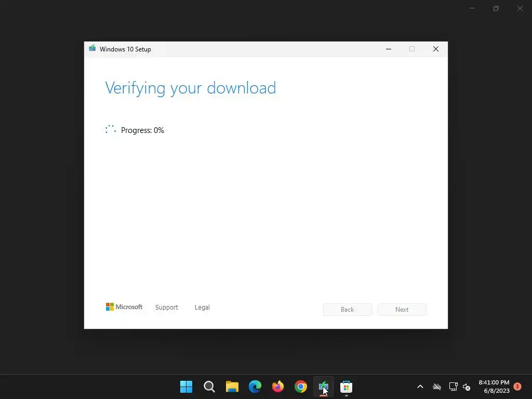
Task: Launch Microsoft Edge from taskbar
Action: coord(255,387)
